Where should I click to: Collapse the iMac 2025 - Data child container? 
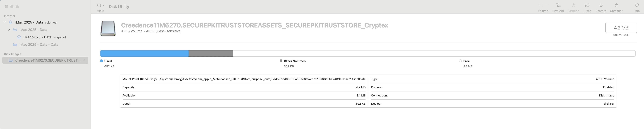click(9, 30)
